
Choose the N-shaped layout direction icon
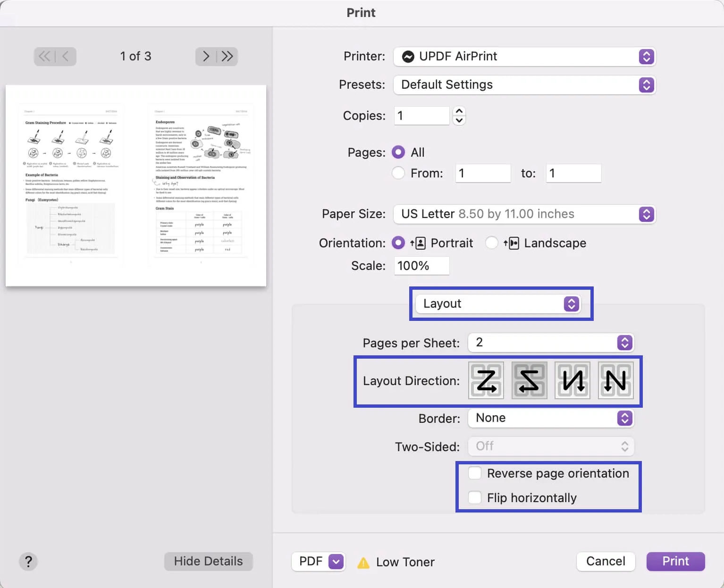(615, 380)
